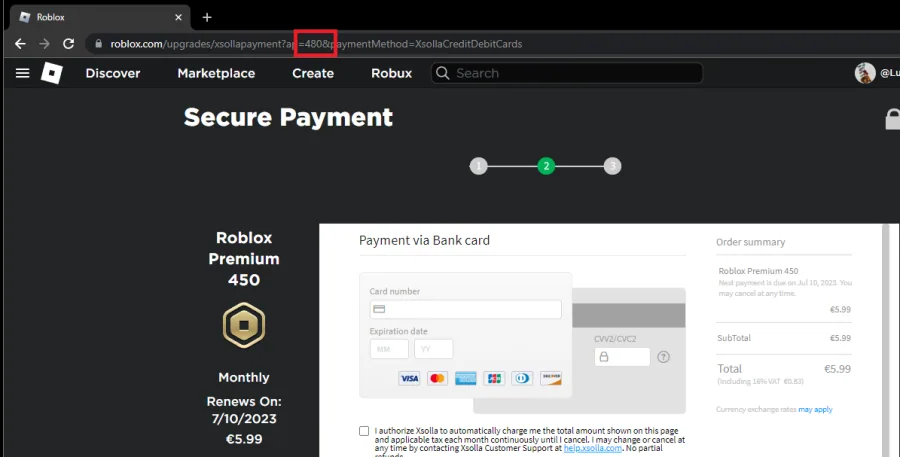
Task: Click the 'Secure Payment' title
Action: pos(288,117)
